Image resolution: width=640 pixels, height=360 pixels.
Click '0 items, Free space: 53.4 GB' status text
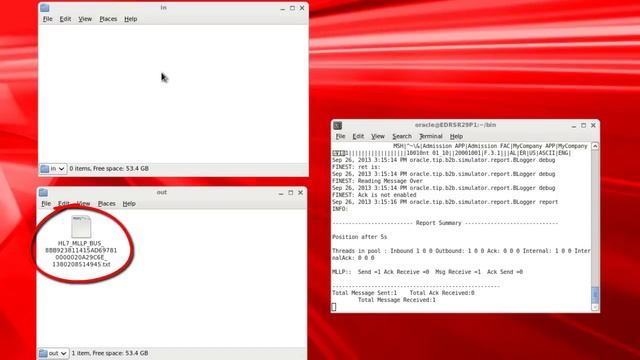tap(109, 169)
